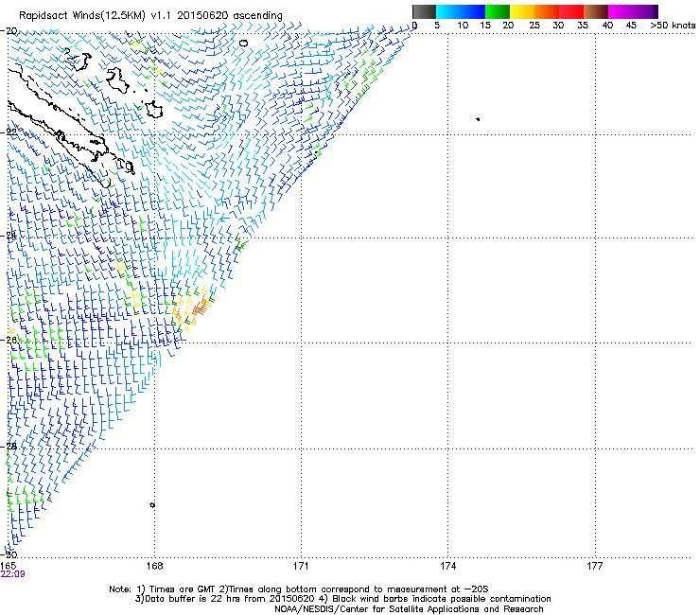700x615 pixels.
Task: Click the magenta 40-45 knots legend swatch
Action: pyautogui.click(x=620, y=11)
